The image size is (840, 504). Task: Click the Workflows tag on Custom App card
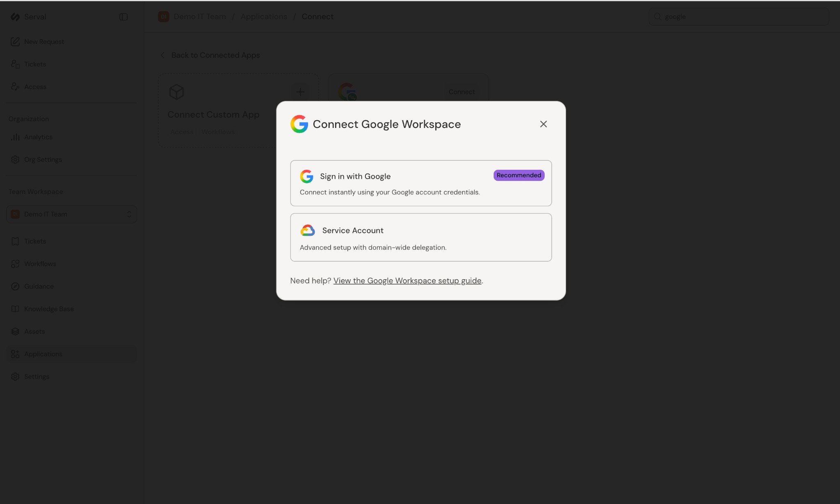218,132
